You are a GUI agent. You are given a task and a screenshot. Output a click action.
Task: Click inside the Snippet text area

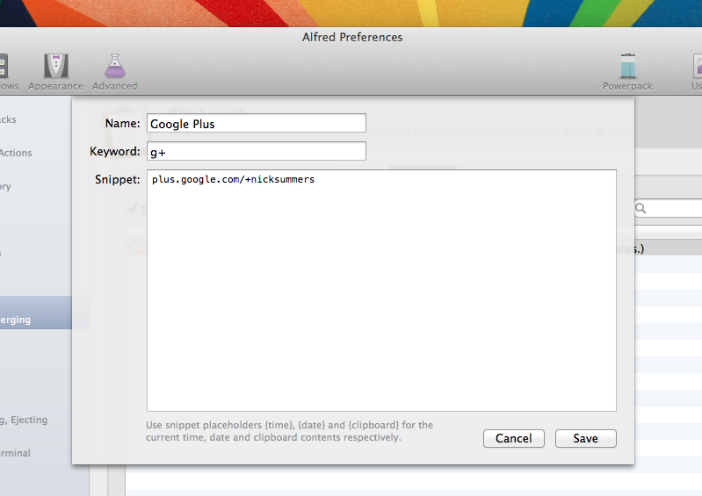381,290
